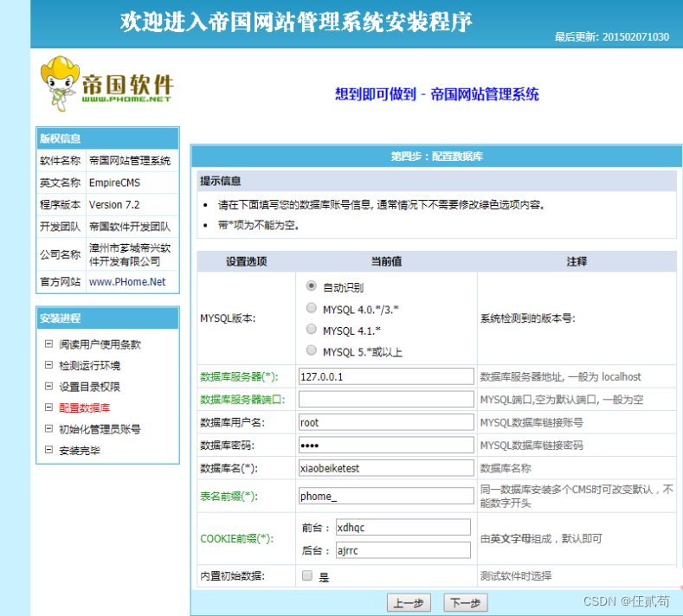Click box icon beside 安装完毕
This screenshot has width=683, height=616.
[x=48, y=450]
